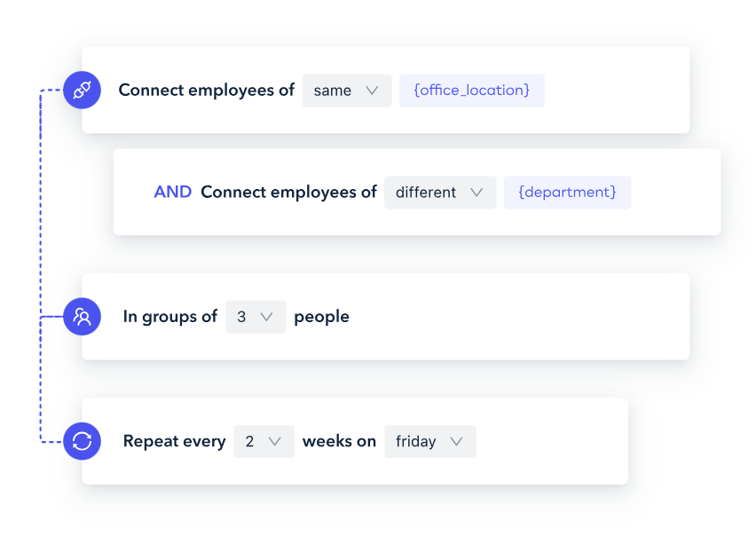Click the group of people icon
Viewport: 756px width, 544px height.
(82, 316)
